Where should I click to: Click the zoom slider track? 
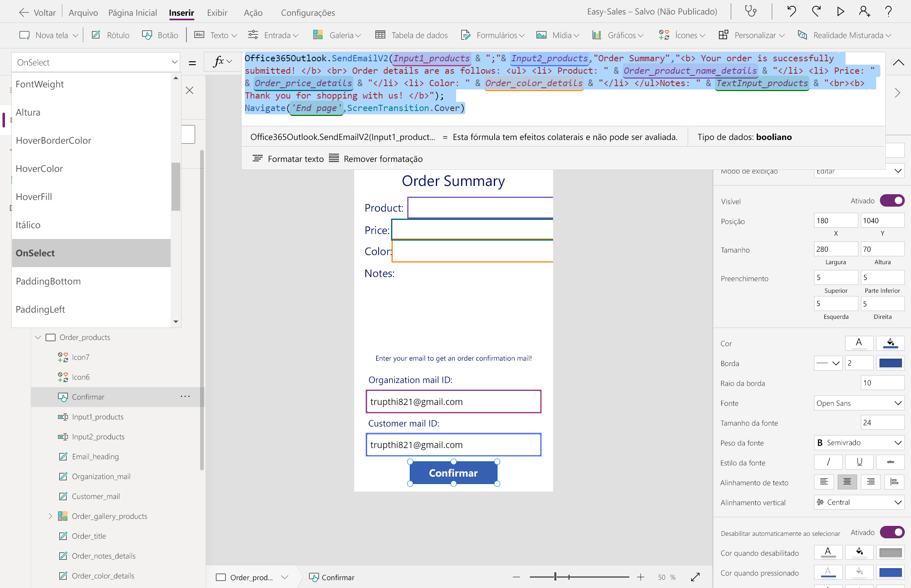click(x=579, y=577)
